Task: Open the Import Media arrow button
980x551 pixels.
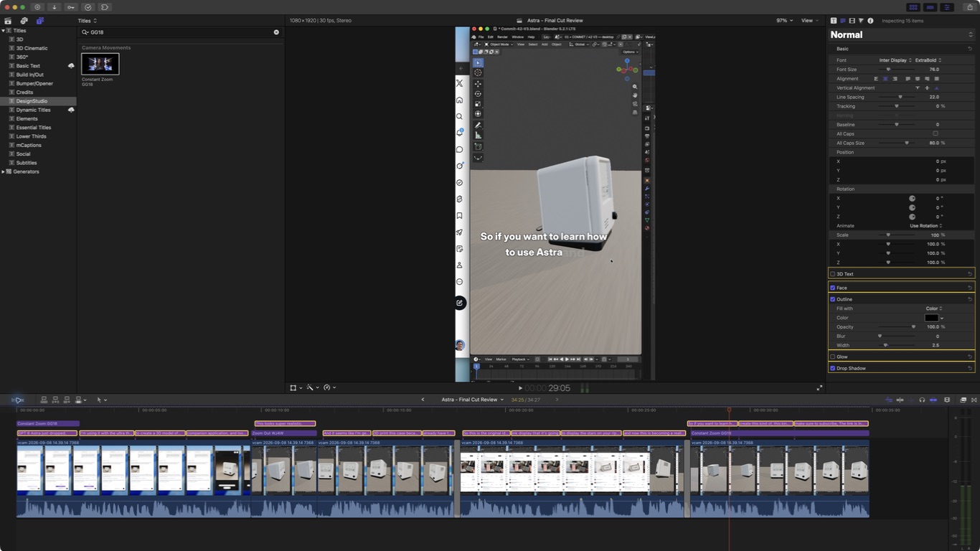Action: click(54, 7)
